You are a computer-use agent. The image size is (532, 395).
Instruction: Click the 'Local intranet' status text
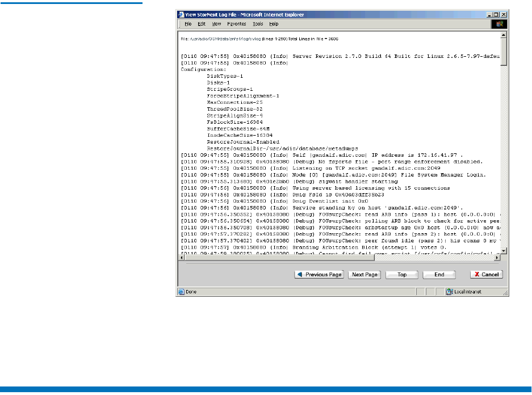coord(467,292)
